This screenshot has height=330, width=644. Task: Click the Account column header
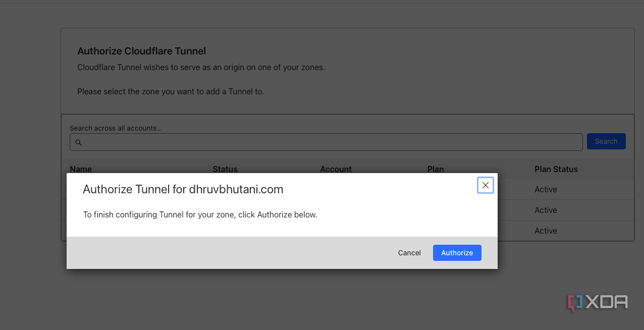tap(336, 169)
